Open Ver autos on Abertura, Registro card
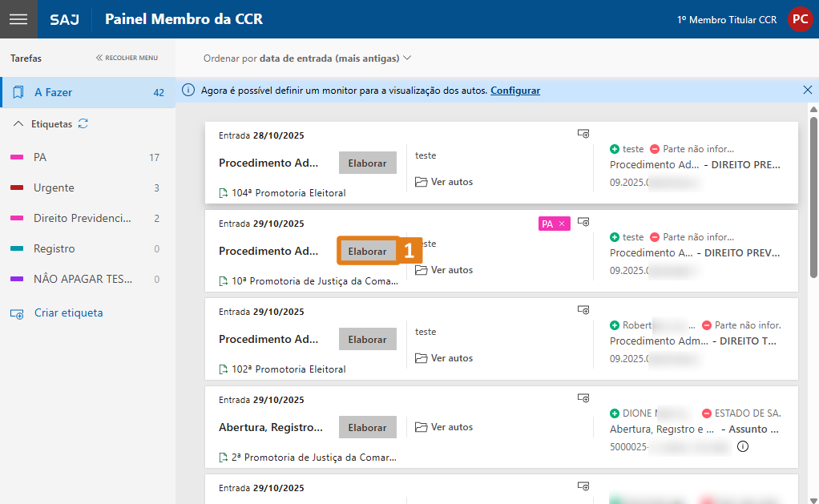The image size is (819, 504). [x=445, y=427]
